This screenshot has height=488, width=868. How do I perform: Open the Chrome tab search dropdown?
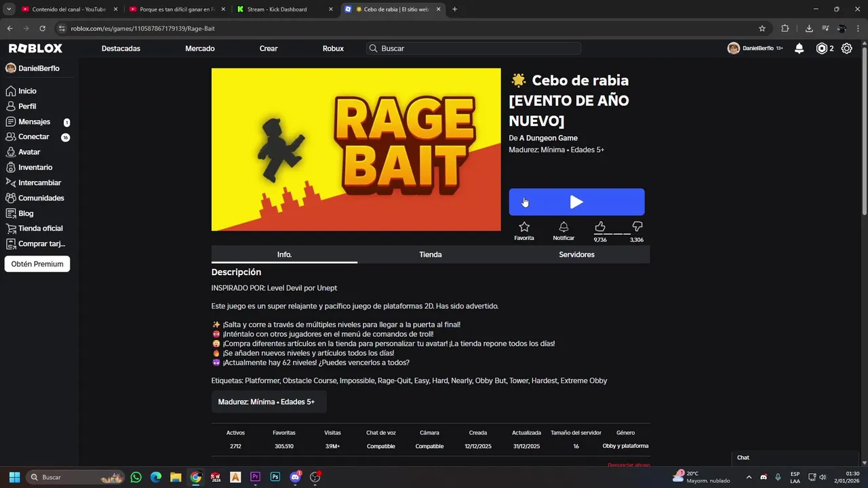pyautogui.click(x=9, y=9)
